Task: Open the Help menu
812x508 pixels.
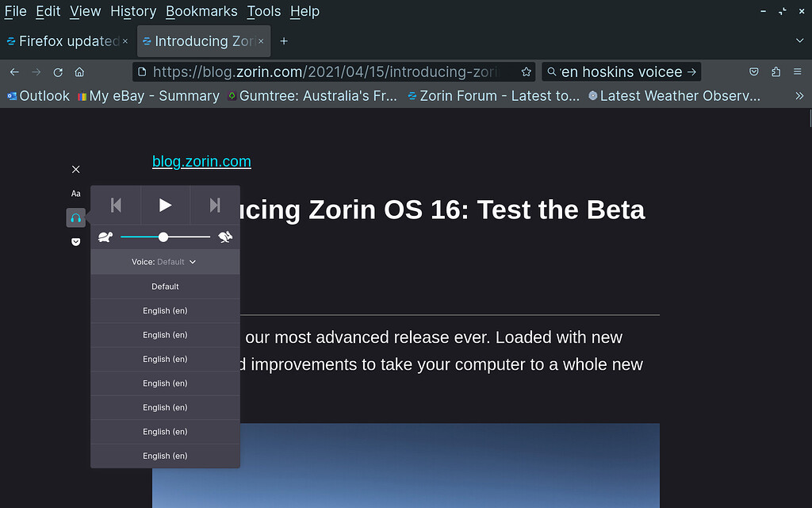Action: coord(304,11)
